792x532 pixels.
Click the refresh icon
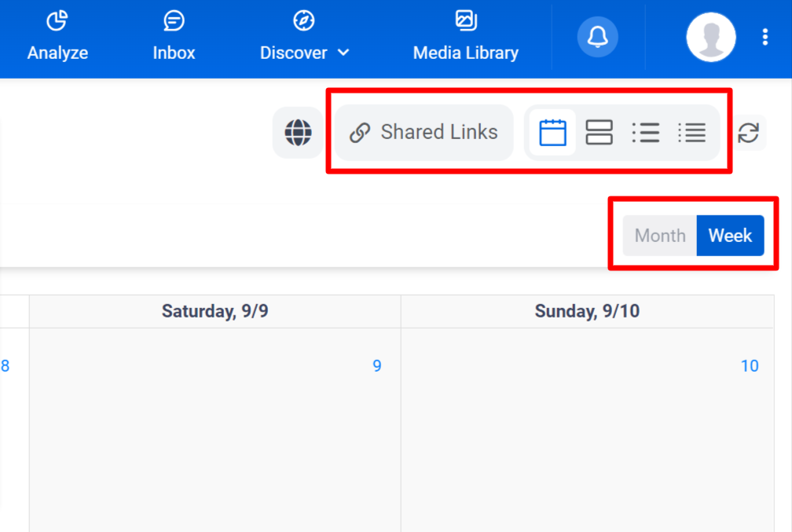(x=748, y=133)
